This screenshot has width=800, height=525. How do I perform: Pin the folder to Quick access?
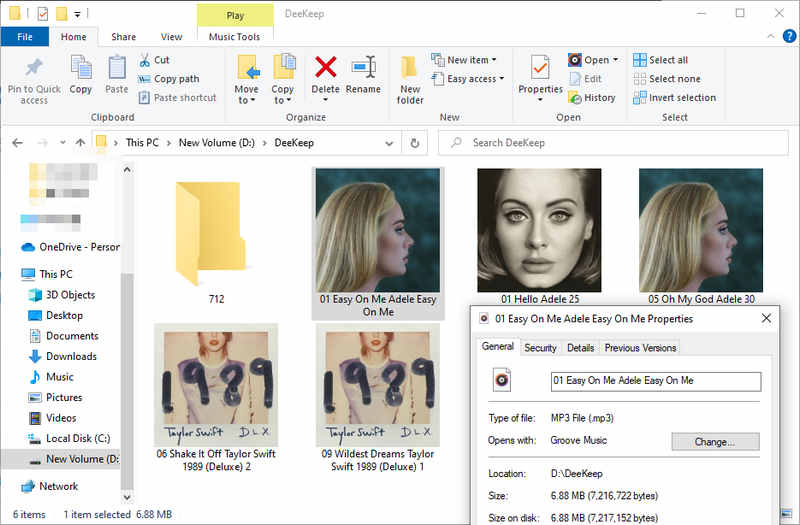coord(34,80)
